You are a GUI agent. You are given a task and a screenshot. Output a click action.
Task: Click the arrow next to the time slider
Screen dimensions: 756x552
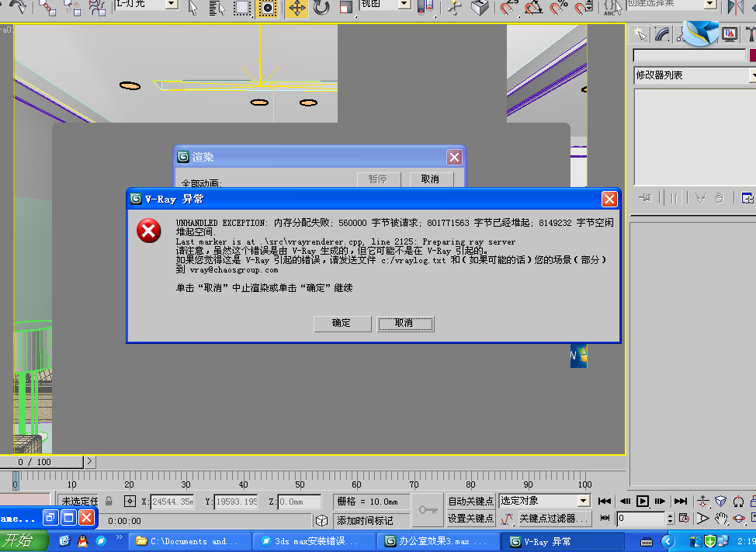coord(90,461)
